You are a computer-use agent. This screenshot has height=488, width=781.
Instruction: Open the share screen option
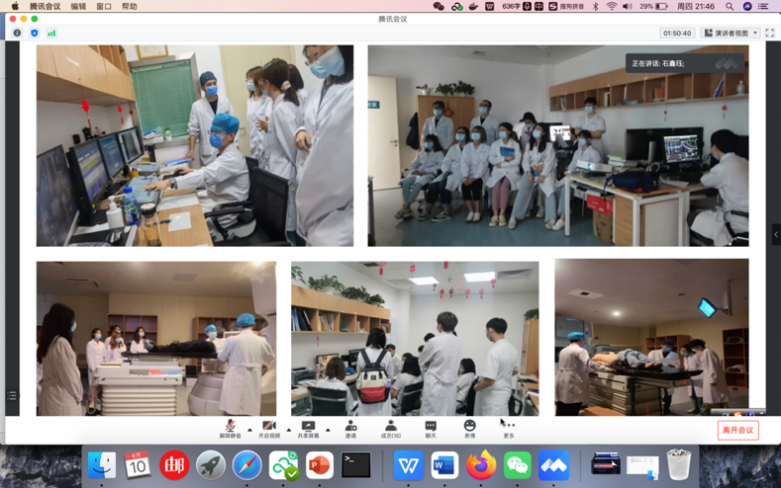(308, 427)
